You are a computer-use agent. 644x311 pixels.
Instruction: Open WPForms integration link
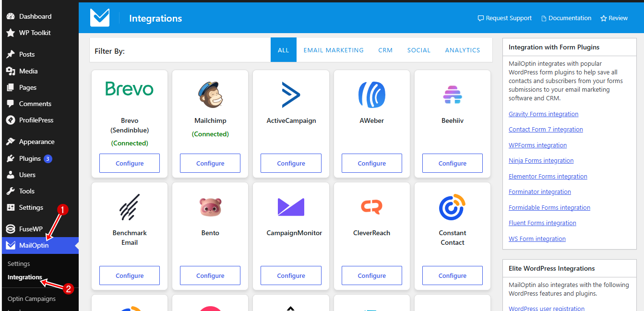point(537,145)
